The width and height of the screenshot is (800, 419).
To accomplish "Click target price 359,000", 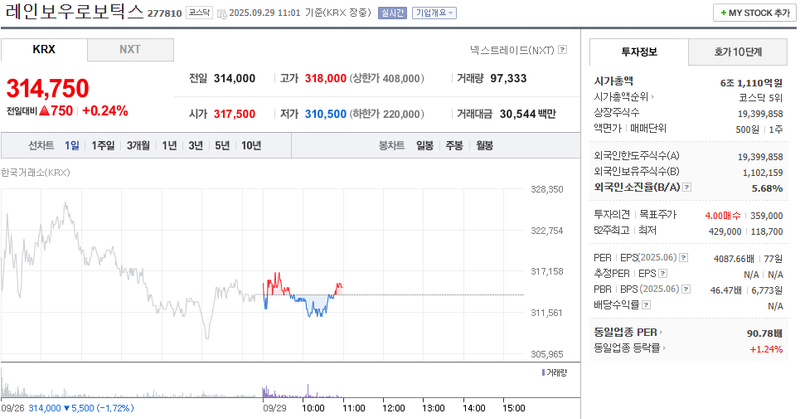I will click(x=766, y=216).
